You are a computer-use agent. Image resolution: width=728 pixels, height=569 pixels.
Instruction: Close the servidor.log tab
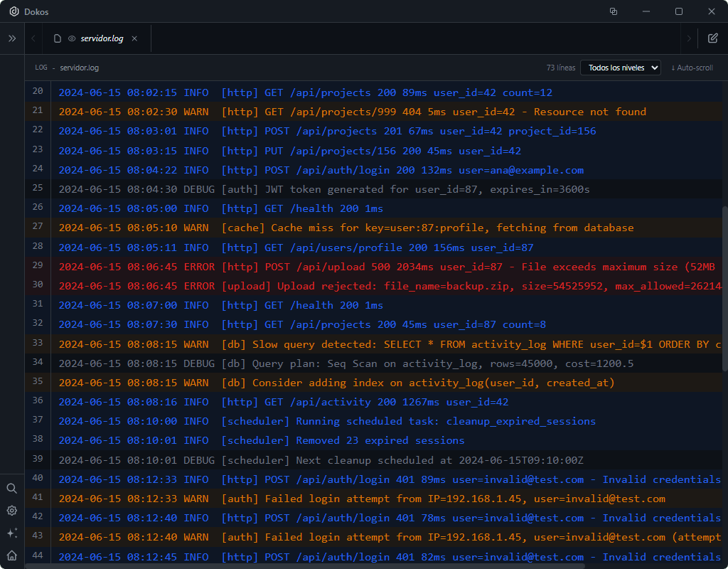135,38
